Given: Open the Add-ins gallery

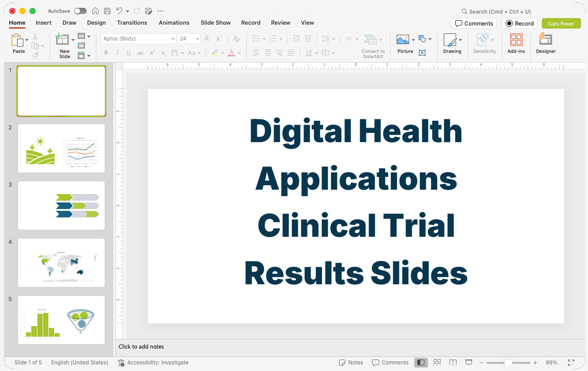Looking at the screenshot, I should (516, 44).
